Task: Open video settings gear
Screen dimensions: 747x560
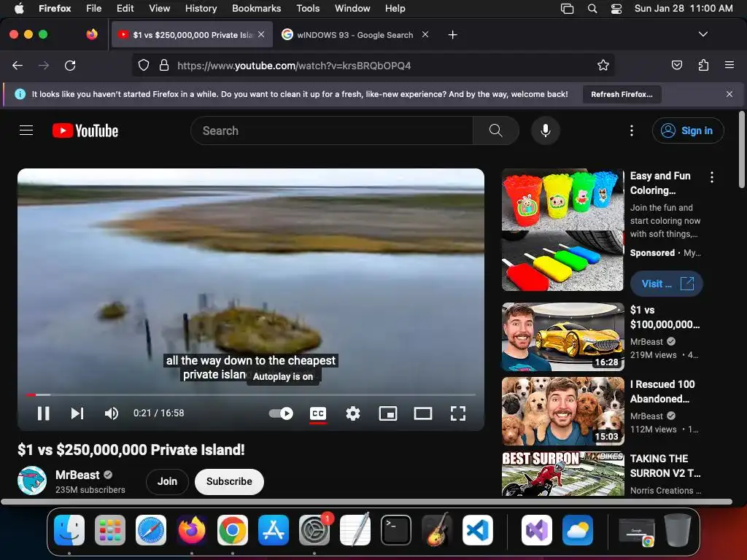Action: tap(352, 413)
